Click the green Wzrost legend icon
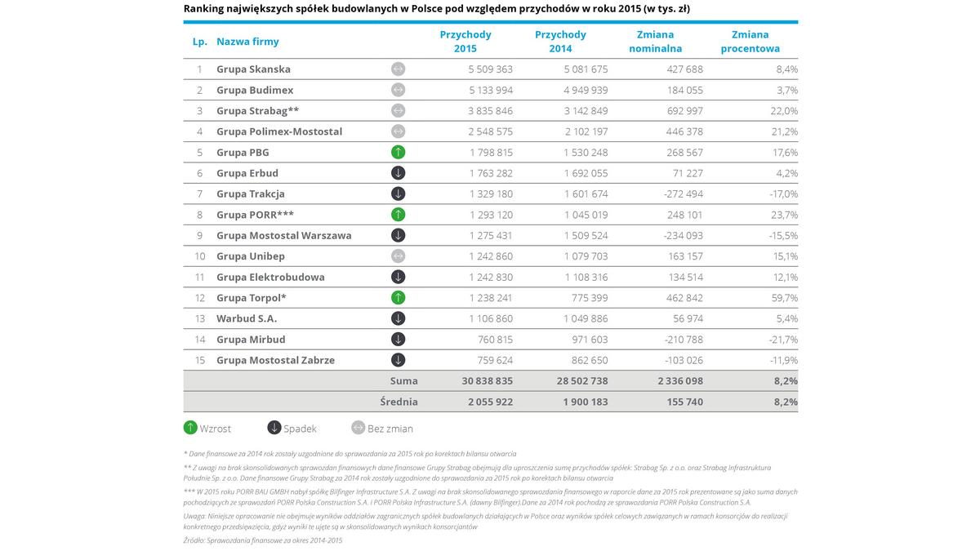980x551 pixels. [190, 428]
